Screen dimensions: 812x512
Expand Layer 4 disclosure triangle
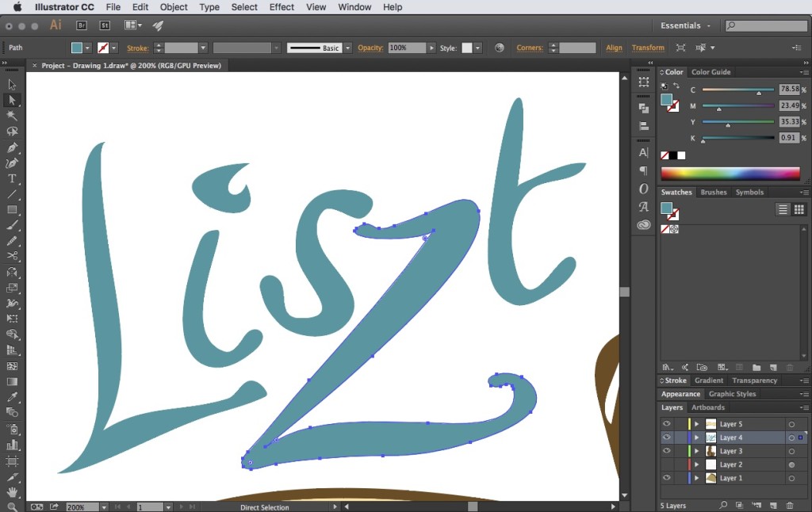pyautogui.click(x=696, y=437)
